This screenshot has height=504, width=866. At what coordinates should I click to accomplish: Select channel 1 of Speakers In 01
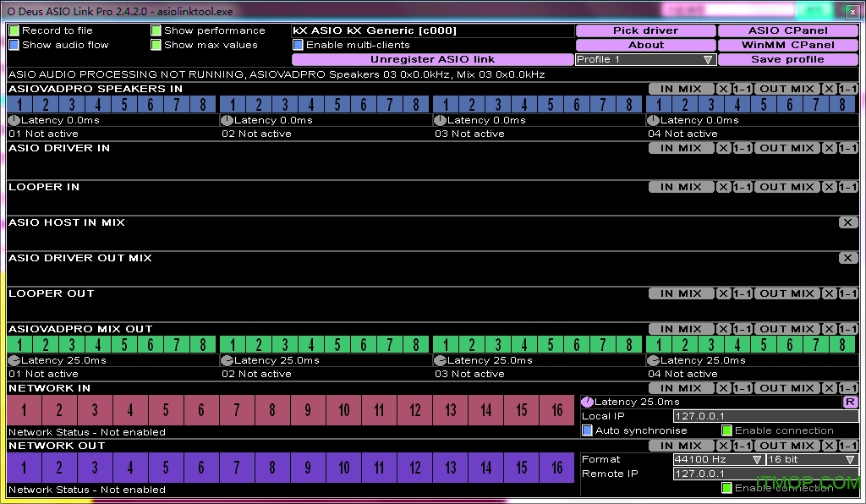click(19, 105)
